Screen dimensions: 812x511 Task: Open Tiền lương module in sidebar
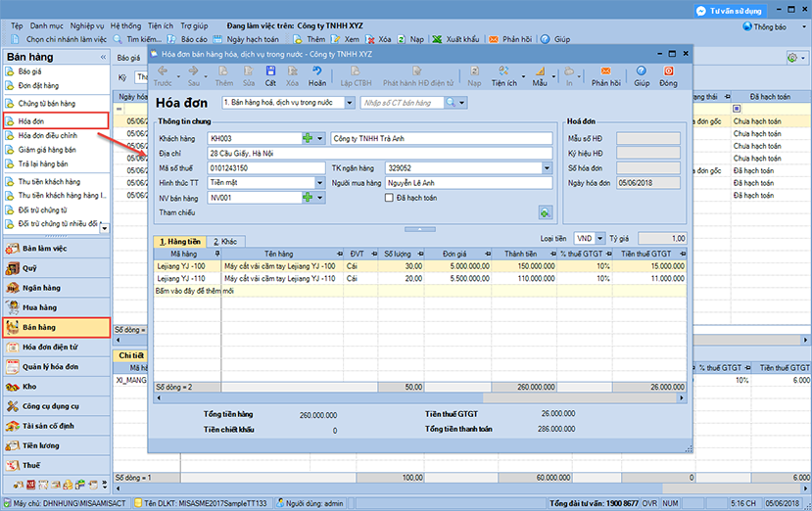click(57, 445)
